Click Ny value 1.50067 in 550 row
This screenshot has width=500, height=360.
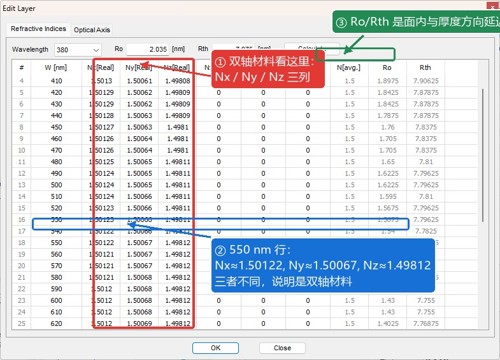pyautogui.click(x=139, y=243)
